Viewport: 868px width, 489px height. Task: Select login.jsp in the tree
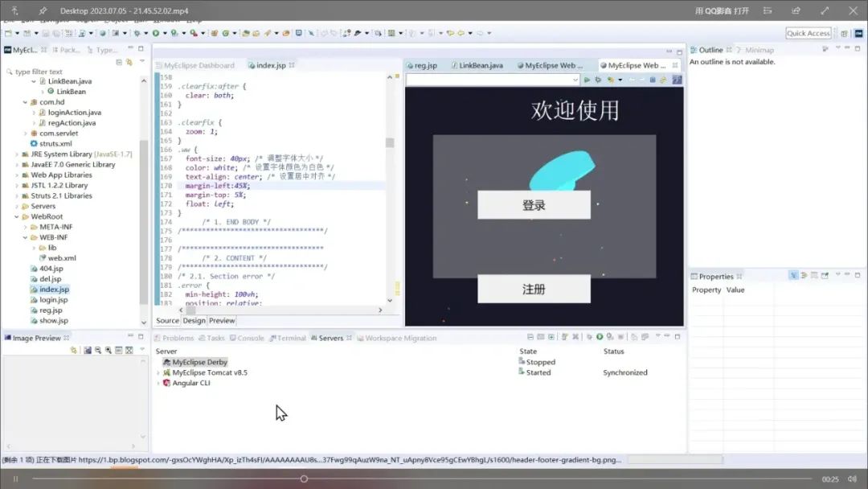coord(53,300)
